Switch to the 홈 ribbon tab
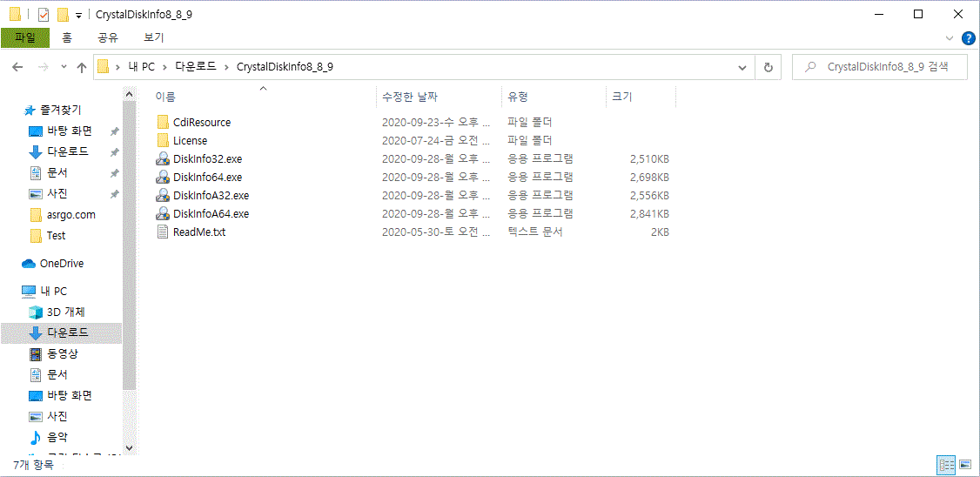Image resolution: width=980 pixels, height=477 pixels. [66, 37]
